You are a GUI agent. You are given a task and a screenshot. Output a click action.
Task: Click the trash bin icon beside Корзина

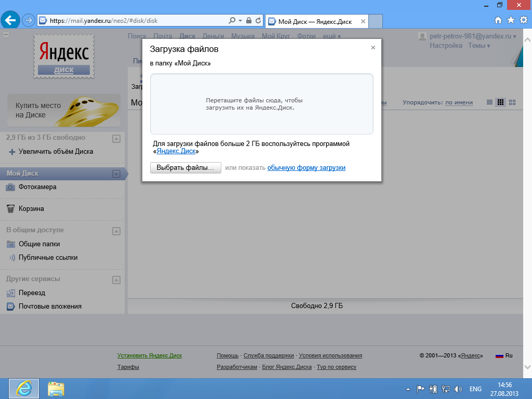click(10, 209)
